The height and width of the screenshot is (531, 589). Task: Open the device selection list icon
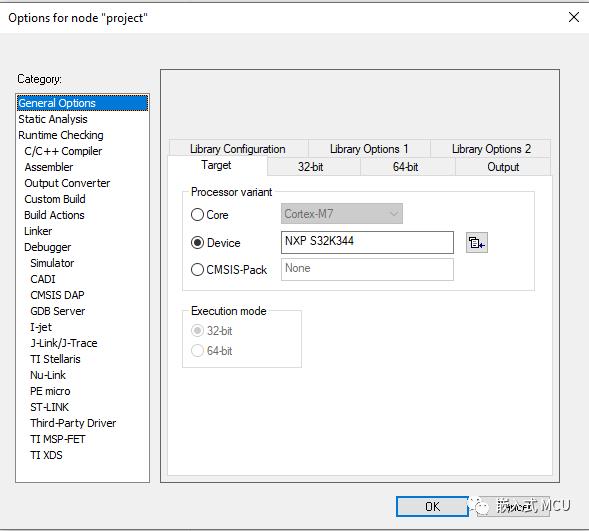477,243
